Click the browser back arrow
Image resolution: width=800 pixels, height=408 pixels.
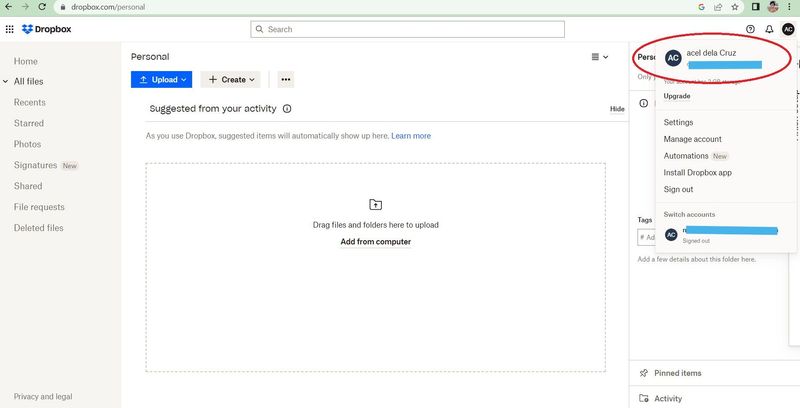pyautogui.click(x=8, y=7)
